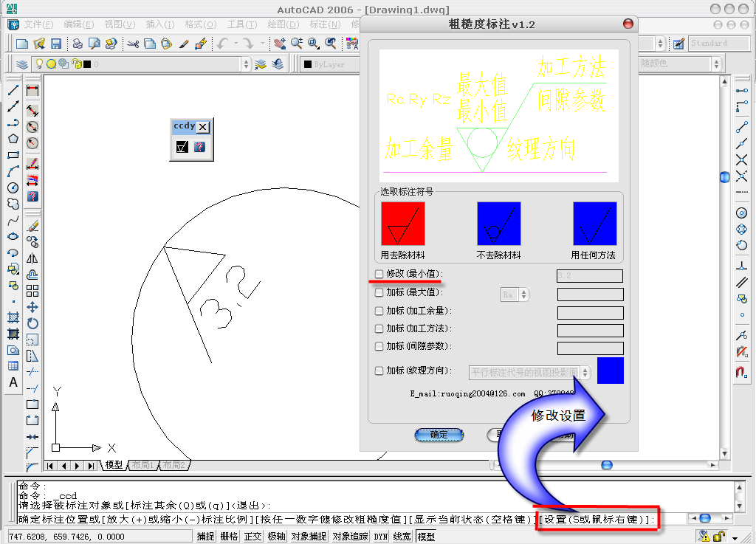Viewport: 756px width, 544px height.
Task: Click the command line horizontal scrollbar thumb
Action: coord(705,518)
